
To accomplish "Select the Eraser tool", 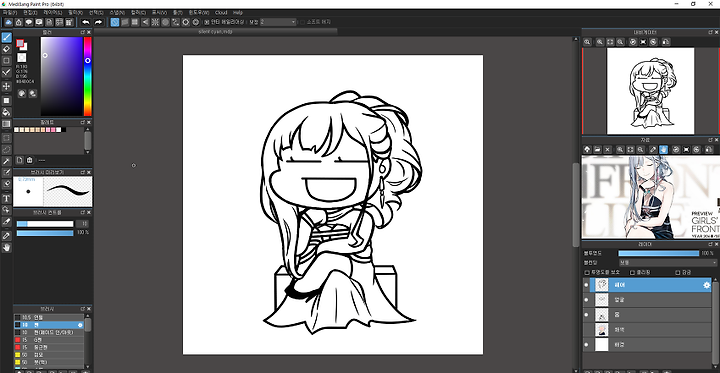I will 6,49.
